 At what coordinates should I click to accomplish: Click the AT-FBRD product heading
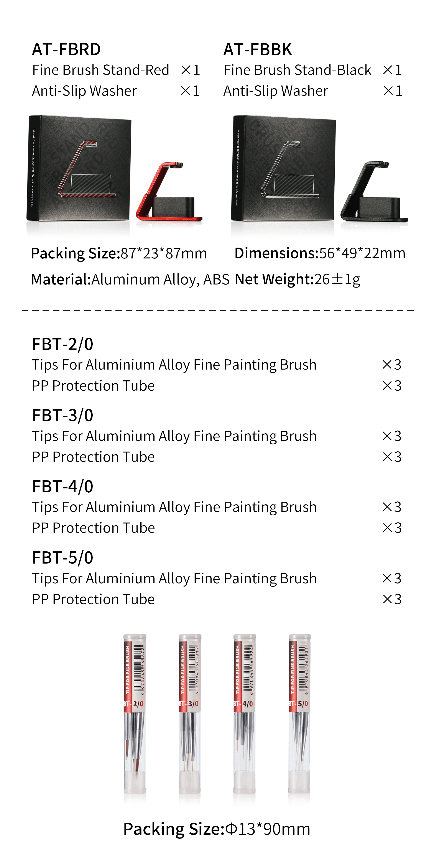click(x=66, y=49)
